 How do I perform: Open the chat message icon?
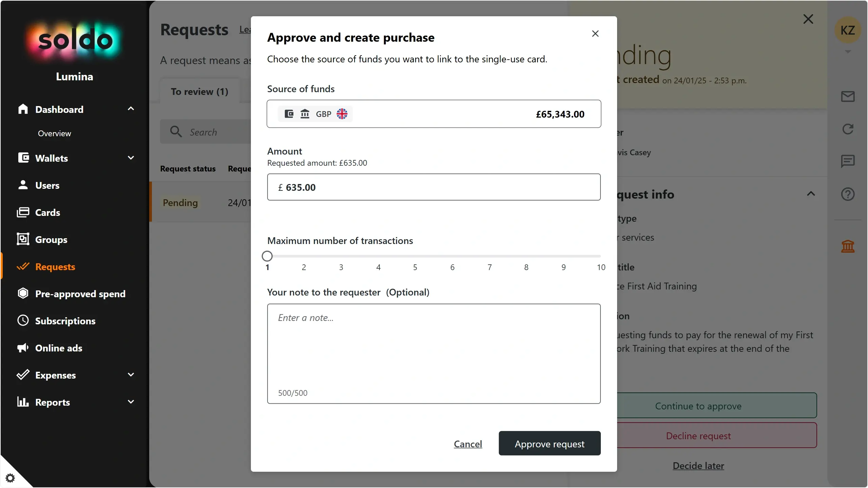(x=848, y=161)
